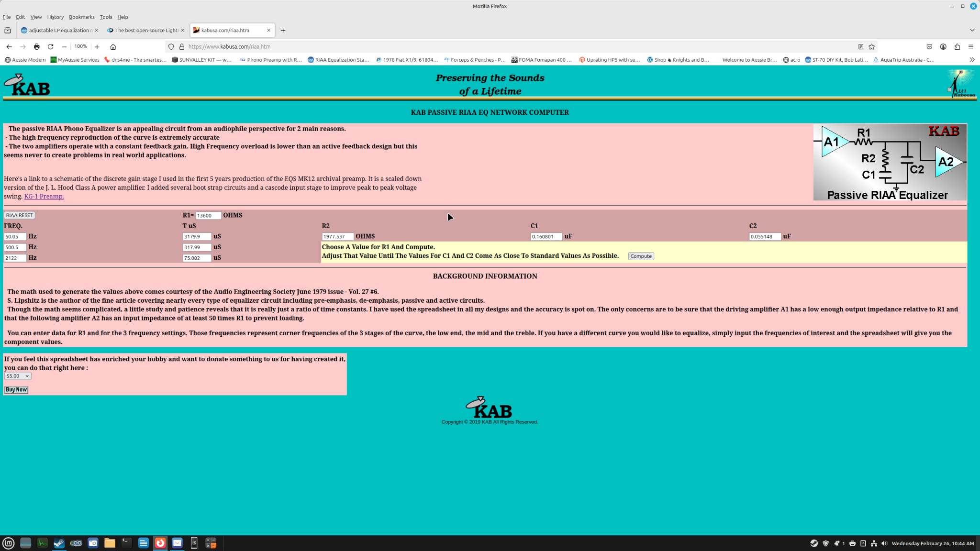Open the Firefox hamburger application menu
The width and height of the screenshot is (980, 551).
pos(971,46)
